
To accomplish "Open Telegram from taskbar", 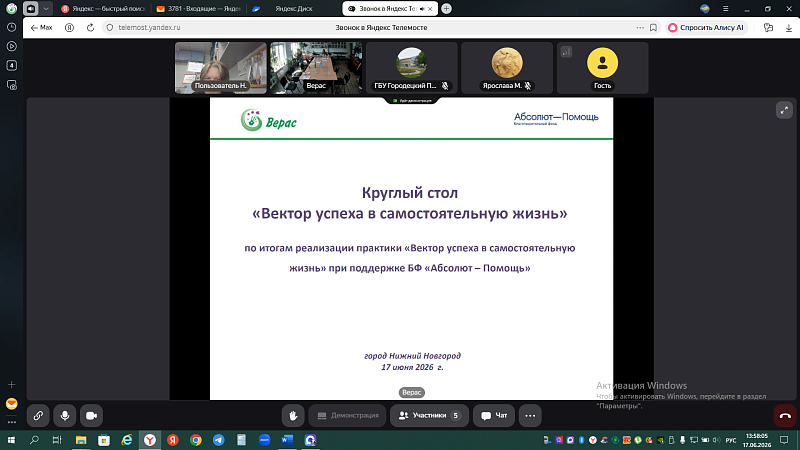I will [x=218, y=440].
